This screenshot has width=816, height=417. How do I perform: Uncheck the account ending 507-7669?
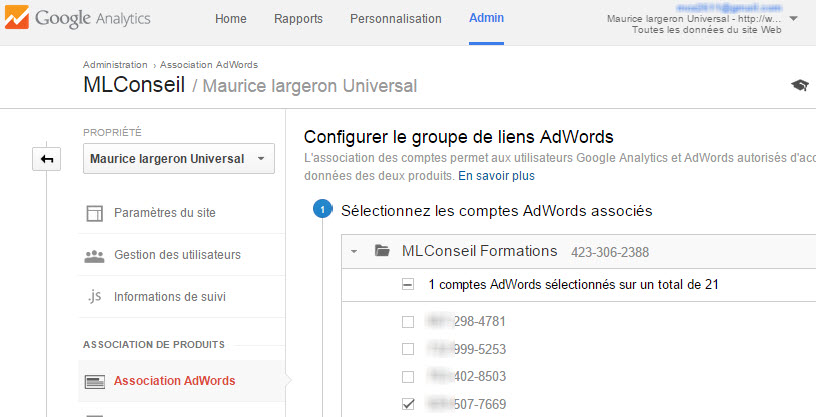(408, 404)
